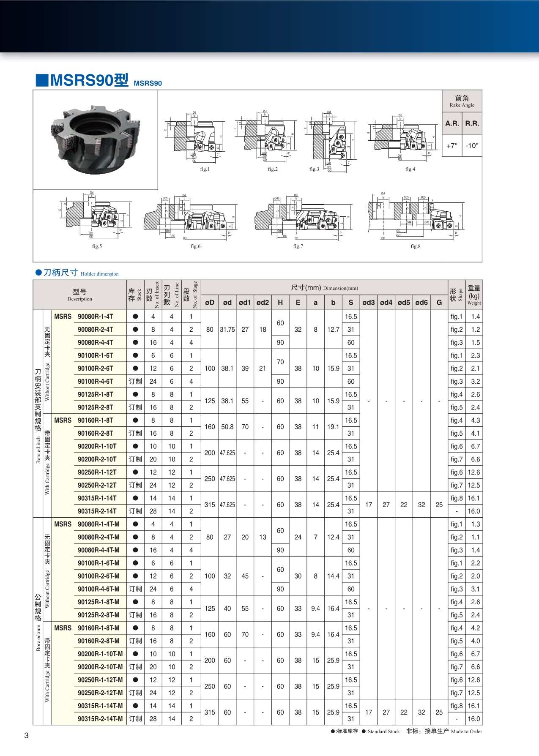Viewport: 539px width, 756px height.
Task: Click the Description column header
Action: click(80, 295)
